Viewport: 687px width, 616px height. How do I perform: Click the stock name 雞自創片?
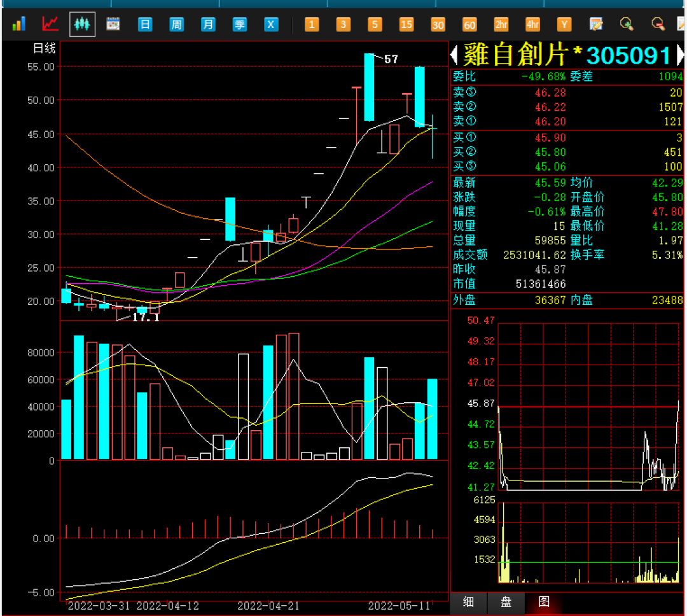click(516, 55)
